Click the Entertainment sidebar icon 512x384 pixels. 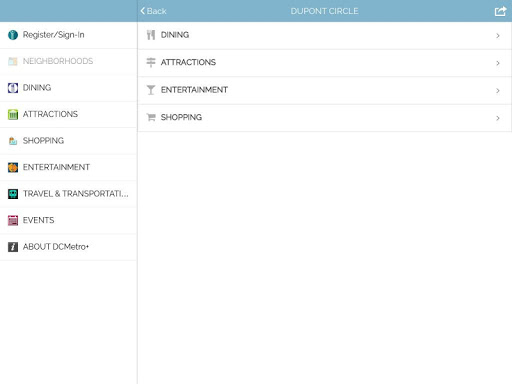click(13, 167)
